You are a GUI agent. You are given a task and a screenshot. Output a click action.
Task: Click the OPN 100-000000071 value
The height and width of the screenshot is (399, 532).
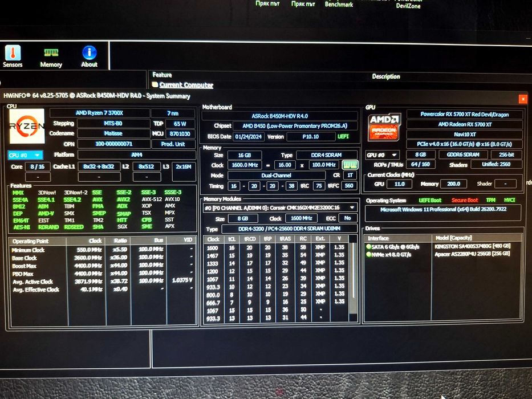(x=113, y=144)
